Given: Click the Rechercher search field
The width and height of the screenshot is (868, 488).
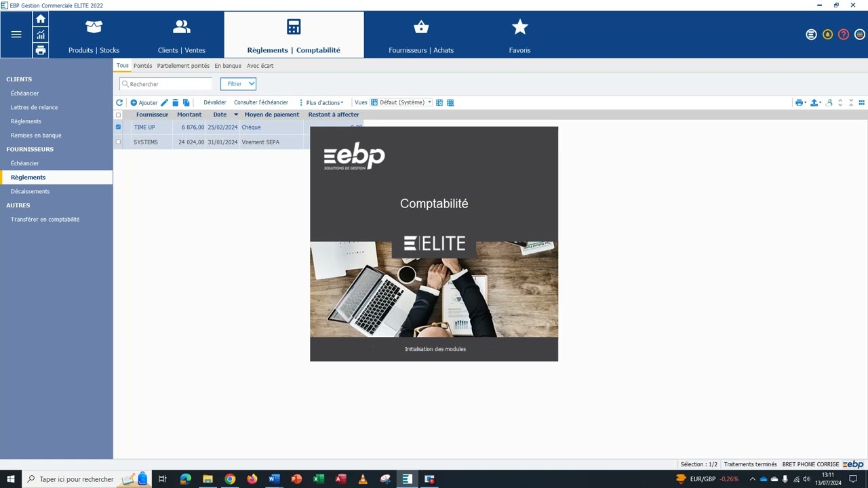Looking at the screenshot, I should point(166,84).
